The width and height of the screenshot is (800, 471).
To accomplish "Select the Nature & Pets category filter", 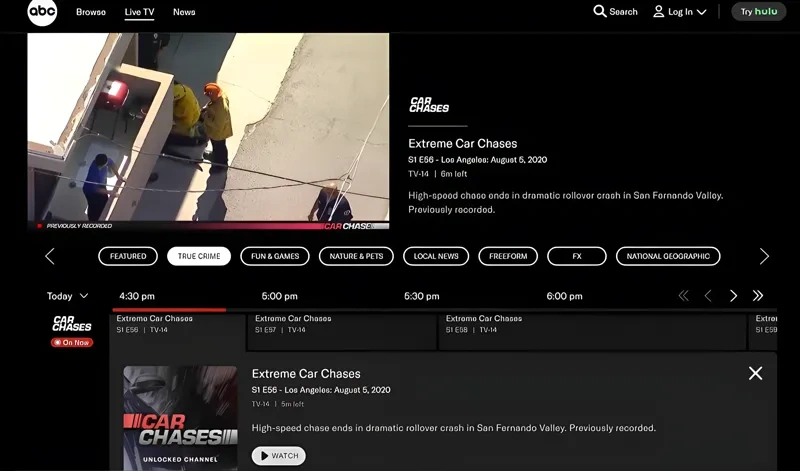I will click(356, 256).
